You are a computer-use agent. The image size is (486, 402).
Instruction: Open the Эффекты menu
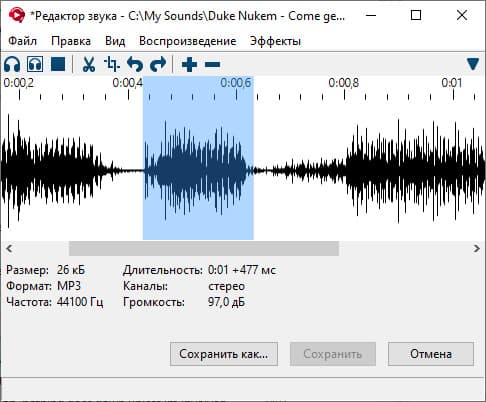275,41
